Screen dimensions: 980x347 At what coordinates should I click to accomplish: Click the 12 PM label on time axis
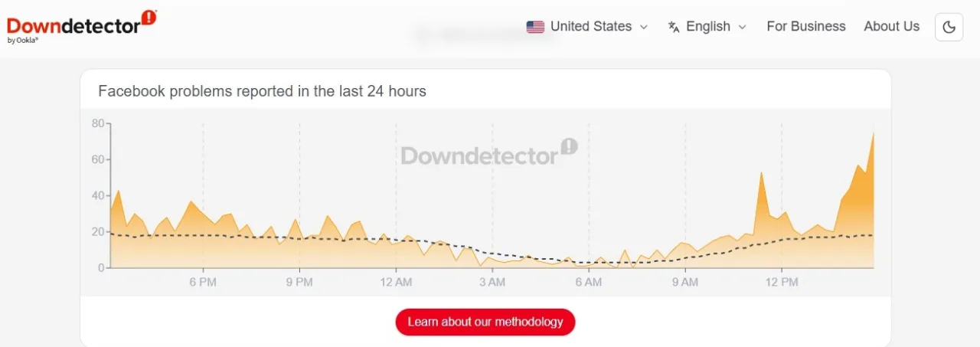click(781, 282)
